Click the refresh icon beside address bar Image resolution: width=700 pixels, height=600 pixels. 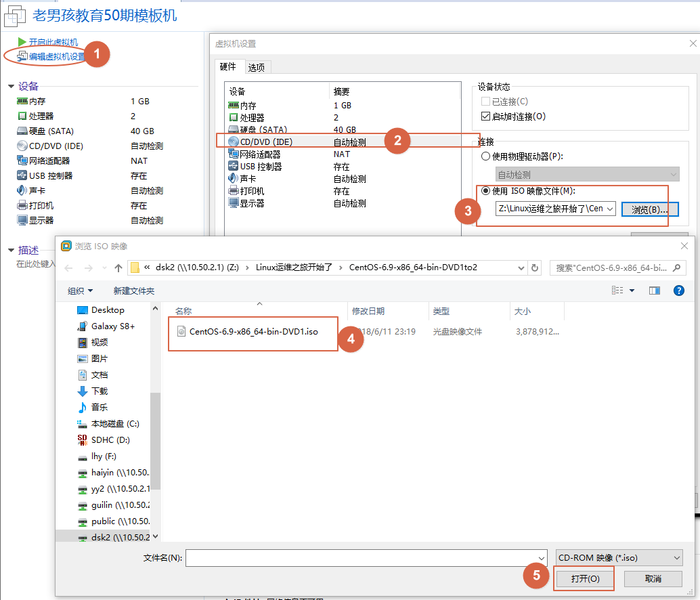[x=535, y=267]
